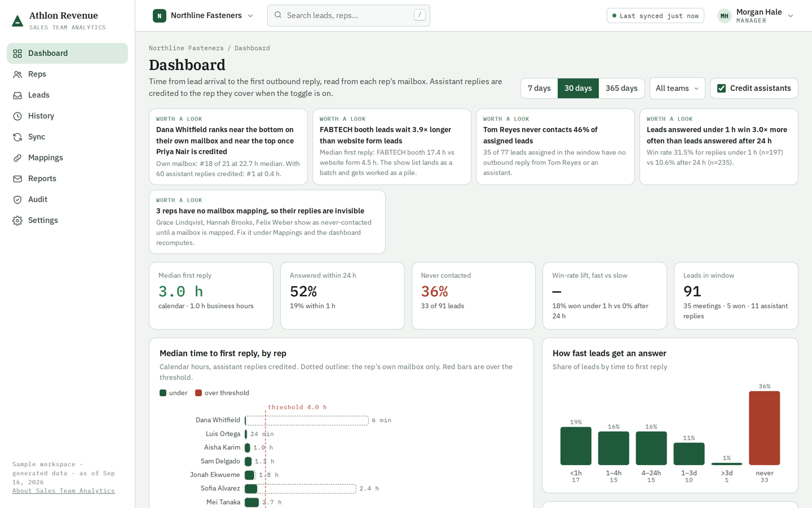812x508 pixels.
Task: Open the All teams filter dropdown
Action: (677, 88)
